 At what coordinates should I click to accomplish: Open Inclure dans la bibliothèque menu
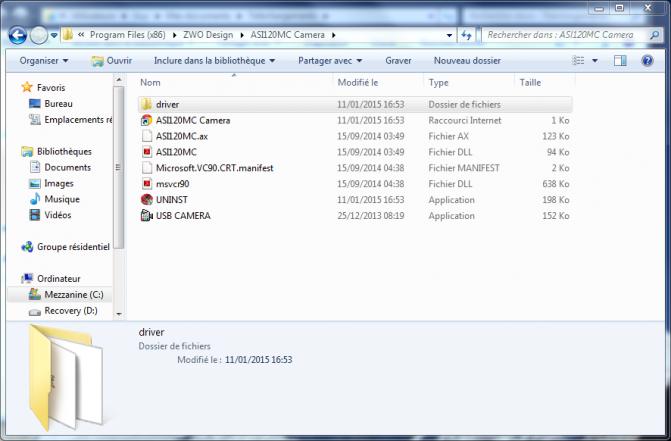pyautogui.click(x=214, y=61)
